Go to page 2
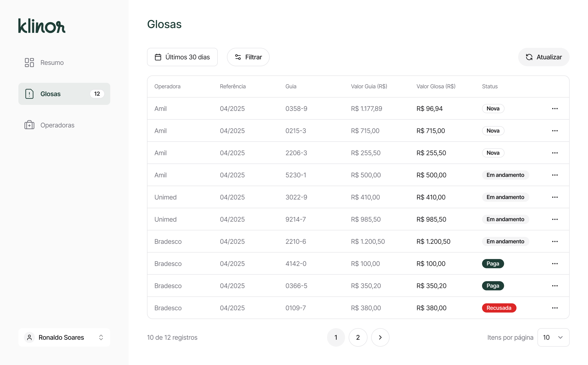Viewport: 588px width, 365px height. (x=358, y=337)
